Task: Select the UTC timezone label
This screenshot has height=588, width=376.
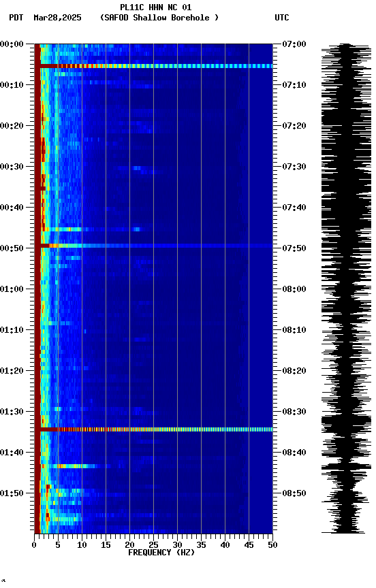Action: pyautogui.click(x=282, y=18)
